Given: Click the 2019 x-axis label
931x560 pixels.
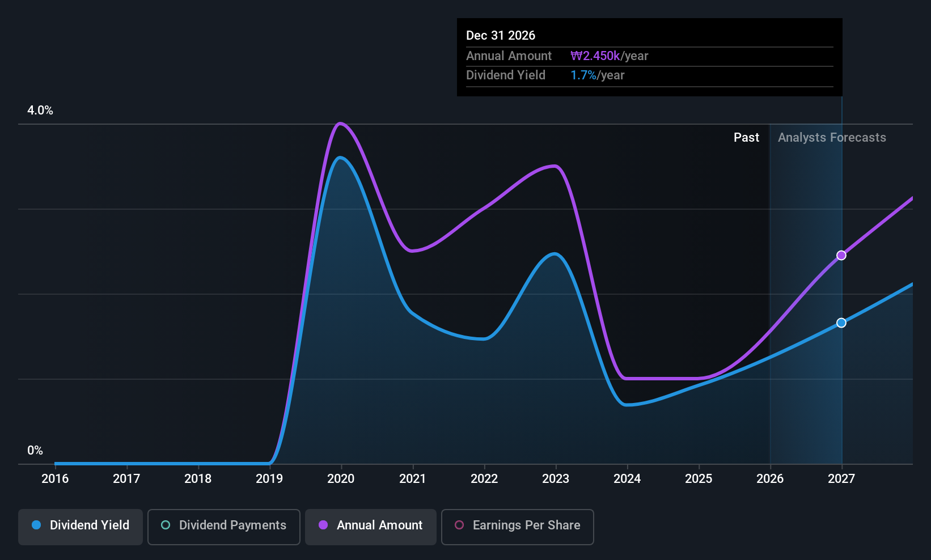Looking at the screenshot, I should 269,479.
